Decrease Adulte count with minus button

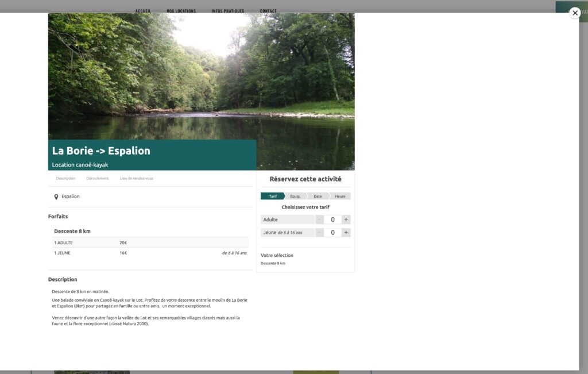[x=319, y=219]
